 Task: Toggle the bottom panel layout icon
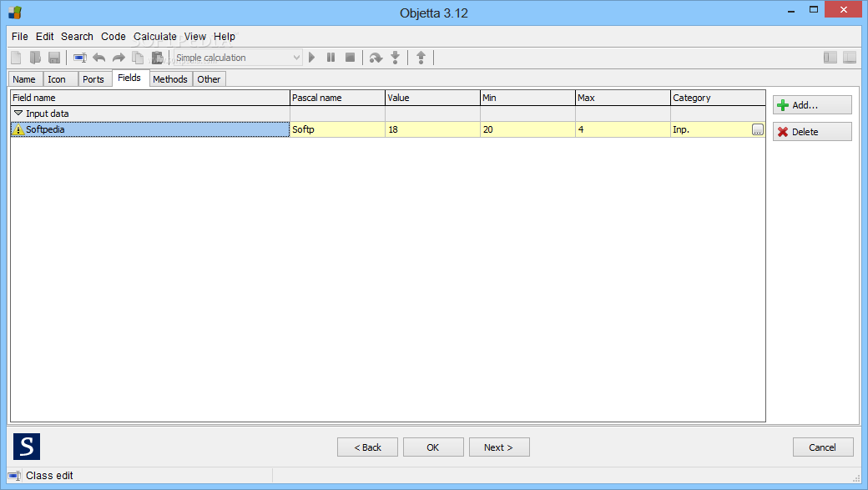850,58
